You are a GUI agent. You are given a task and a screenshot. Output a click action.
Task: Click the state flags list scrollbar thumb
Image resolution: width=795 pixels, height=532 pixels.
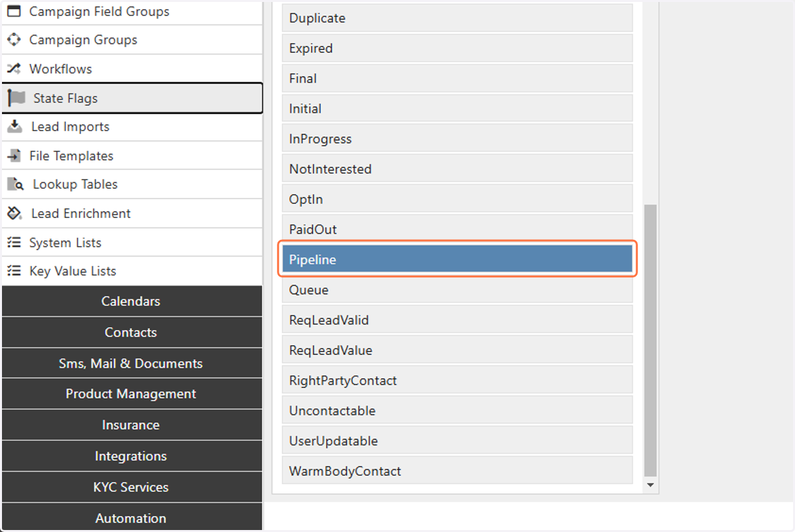pyautogui.click(x=651, y=341)
